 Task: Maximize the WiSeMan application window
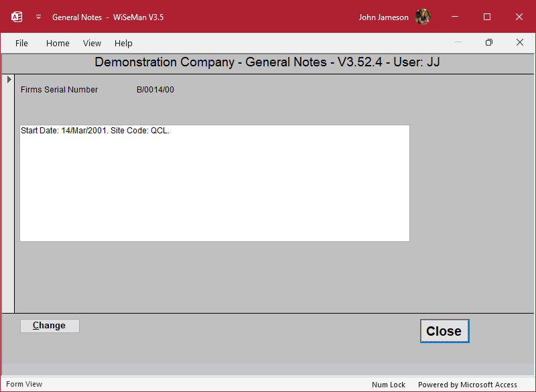pyautogui.click(x=487, y=17)
